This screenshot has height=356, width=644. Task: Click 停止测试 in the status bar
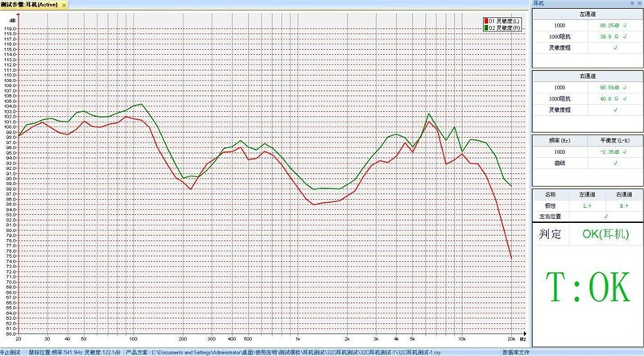tap(10, 352)
